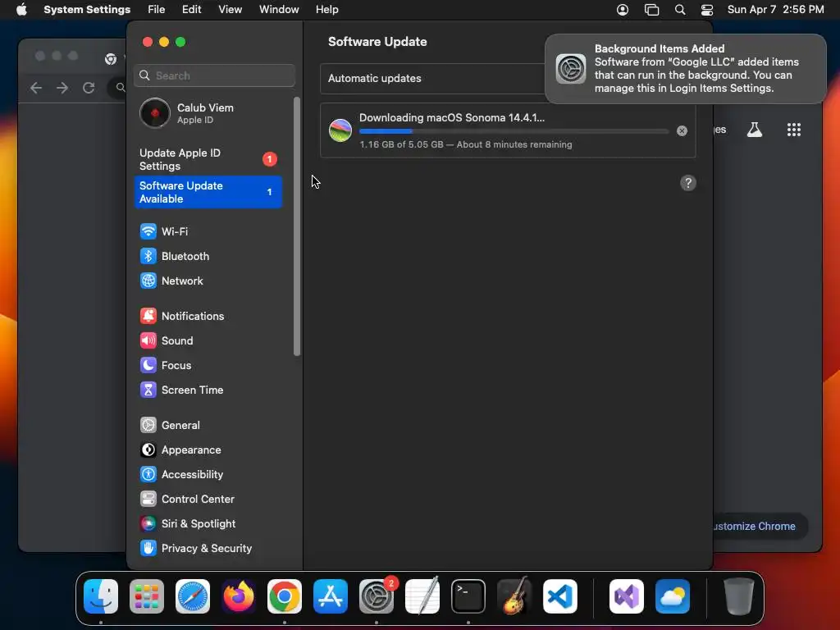Open the File menu

click(x=157, y=10)
